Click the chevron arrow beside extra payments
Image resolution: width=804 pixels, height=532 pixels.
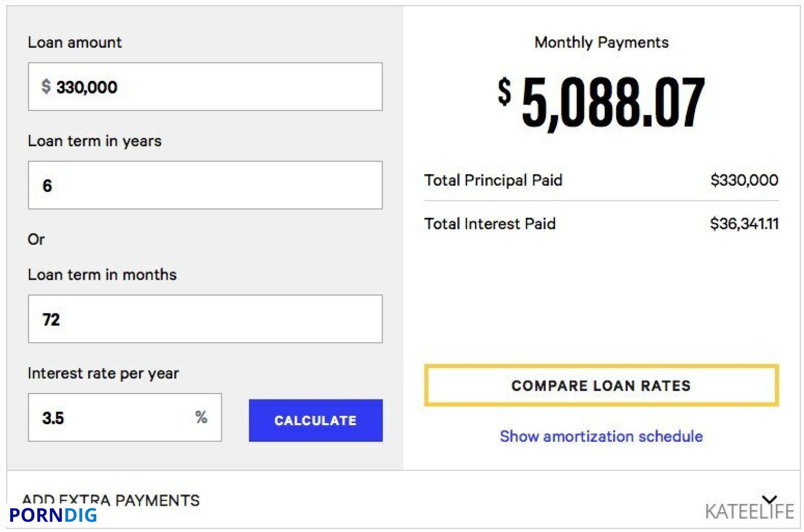[x=769, y=499]
